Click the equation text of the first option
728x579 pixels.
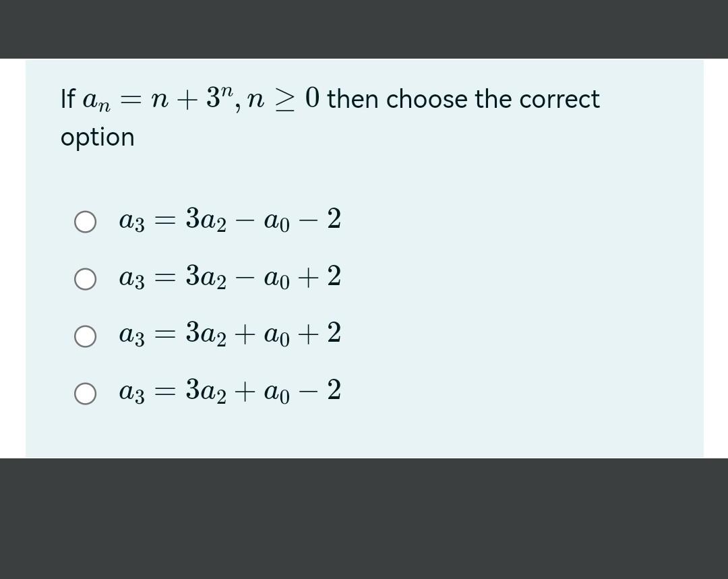coord(229,220)
